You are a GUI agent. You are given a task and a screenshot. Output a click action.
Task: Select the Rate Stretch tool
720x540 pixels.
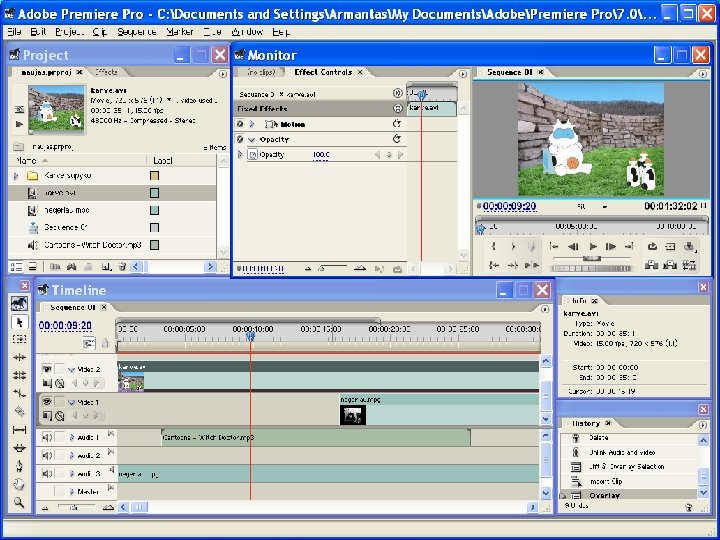click(19, 393)
